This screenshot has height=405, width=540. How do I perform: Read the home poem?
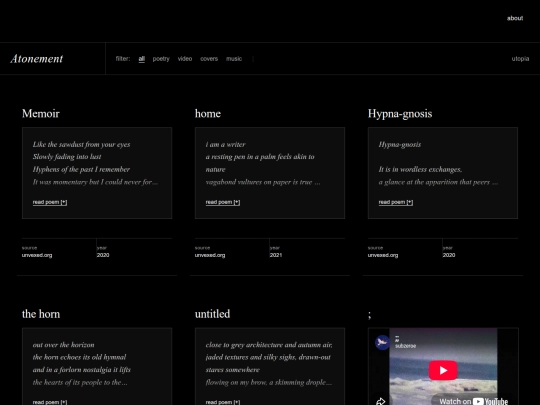pyautogui.click(x=223, y=202)
